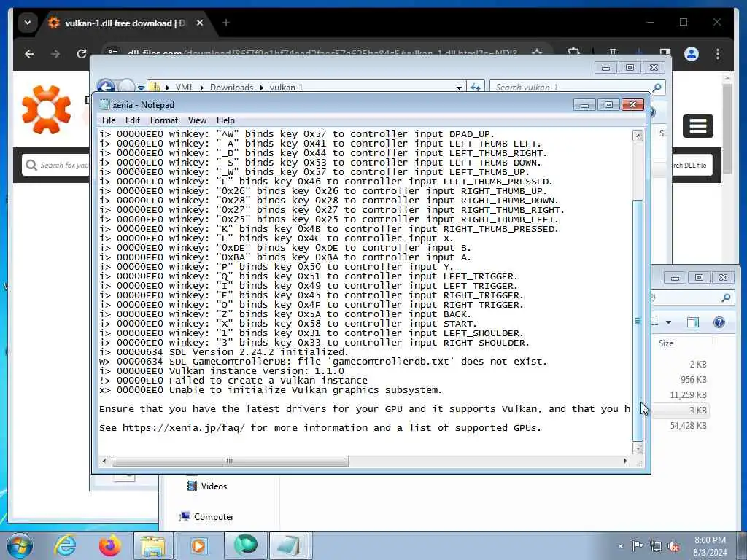Click the Explorer back button in vulkan-1 window
This screenshot has height=560, width=747.
[106, 87]
